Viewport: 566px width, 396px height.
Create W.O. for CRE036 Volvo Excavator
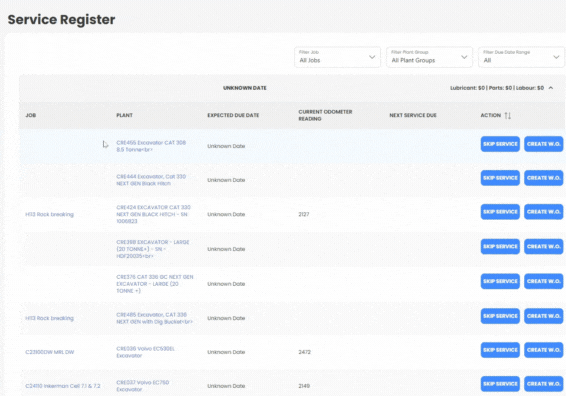(543, 350)
